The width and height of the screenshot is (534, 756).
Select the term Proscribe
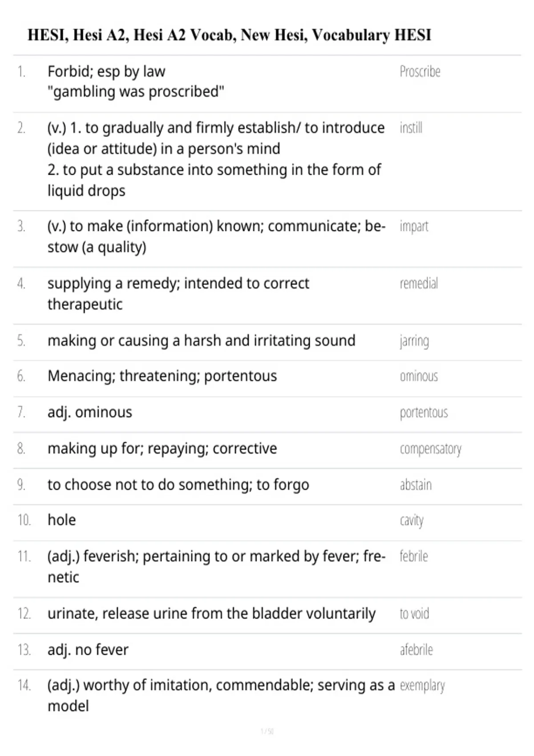[x=420, y=72]
